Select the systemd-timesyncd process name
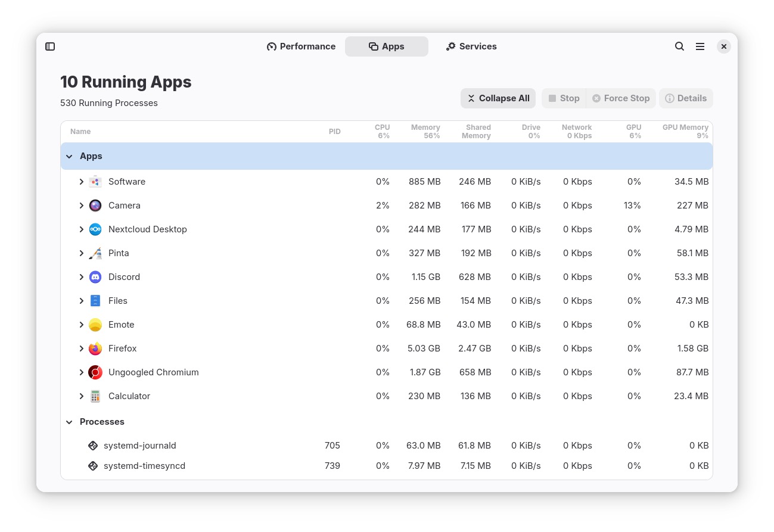 point(144,466)
